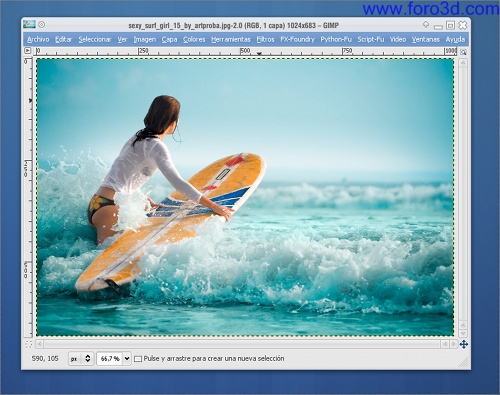
Task: Open the Video menu
Action: coord(398,39)
